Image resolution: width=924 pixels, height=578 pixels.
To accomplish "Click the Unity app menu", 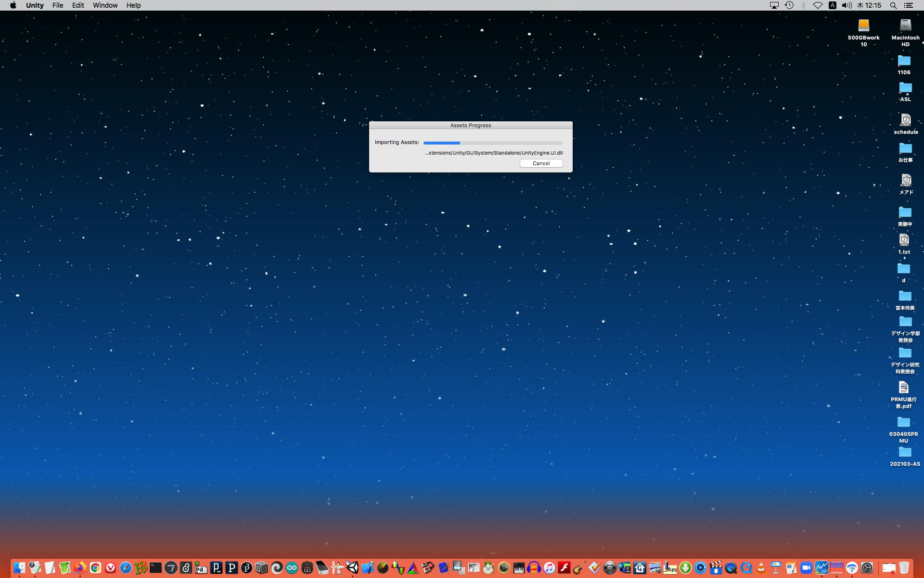I will tap(35, 5).
